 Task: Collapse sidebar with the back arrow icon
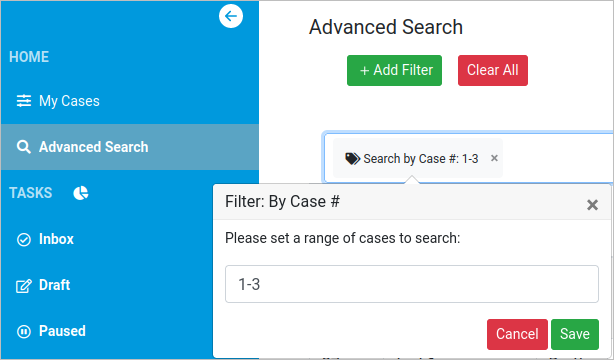pyautogui.click(x=231, y=16)
